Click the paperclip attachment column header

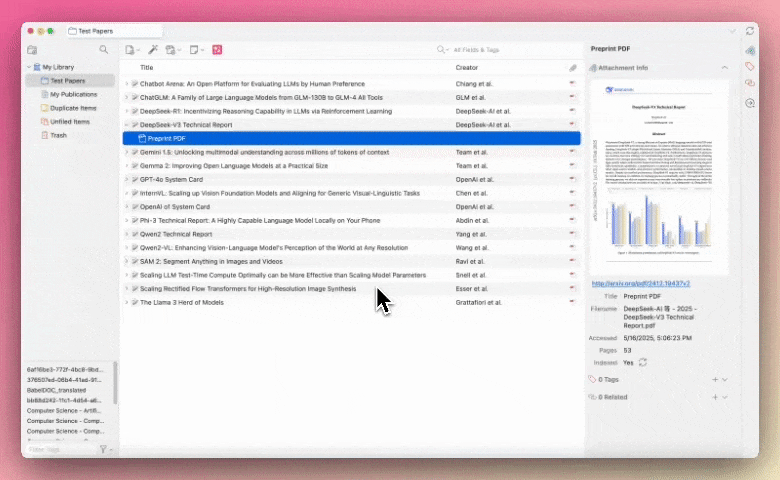click(573, 68)
